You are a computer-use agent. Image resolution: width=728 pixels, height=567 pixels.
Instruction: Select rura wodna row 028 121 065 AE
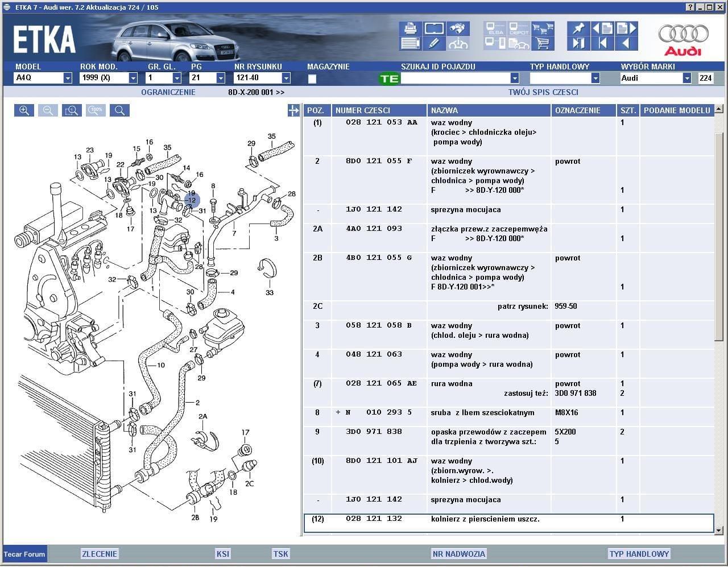point(508,388)
